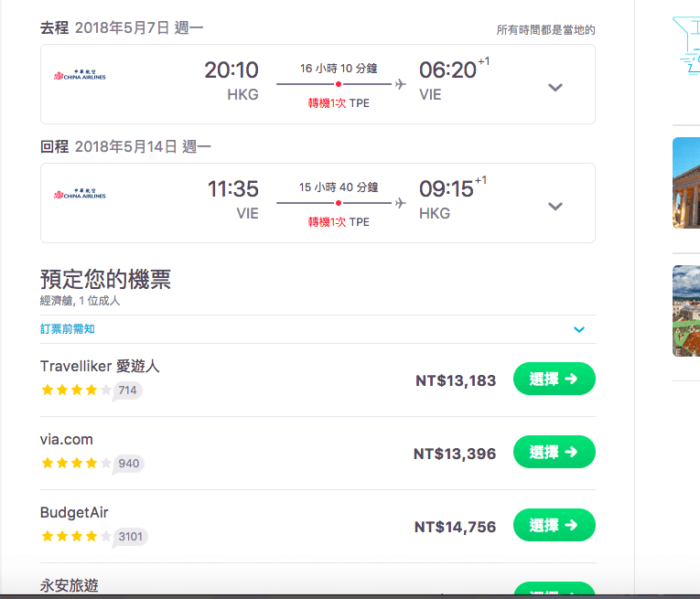The height and width of the screenshot is (599, 700).
Task: Open BudgetAir star rating
Action: (x=76, y=537)
